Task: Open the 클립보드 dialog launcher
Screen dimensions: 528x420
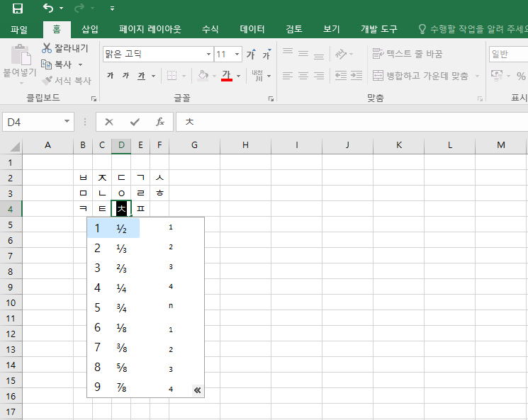Action: [94, 98]
